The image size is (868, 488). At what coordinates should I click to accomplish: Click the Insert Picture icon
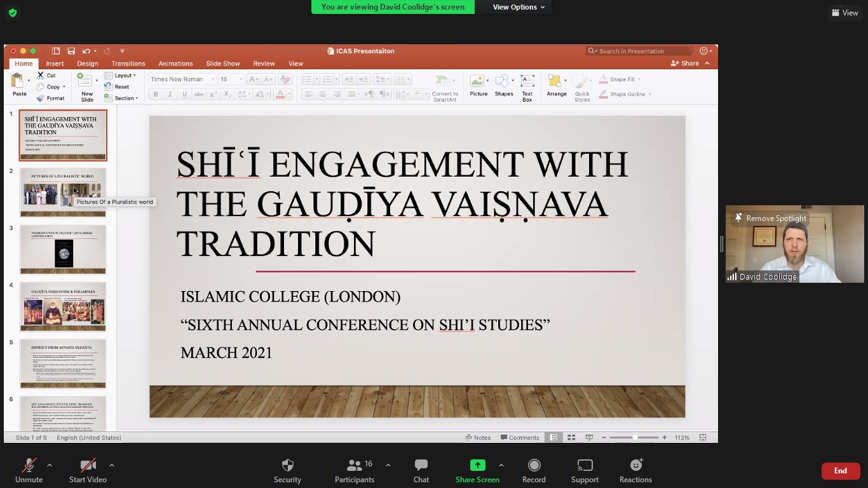[477, 81]
